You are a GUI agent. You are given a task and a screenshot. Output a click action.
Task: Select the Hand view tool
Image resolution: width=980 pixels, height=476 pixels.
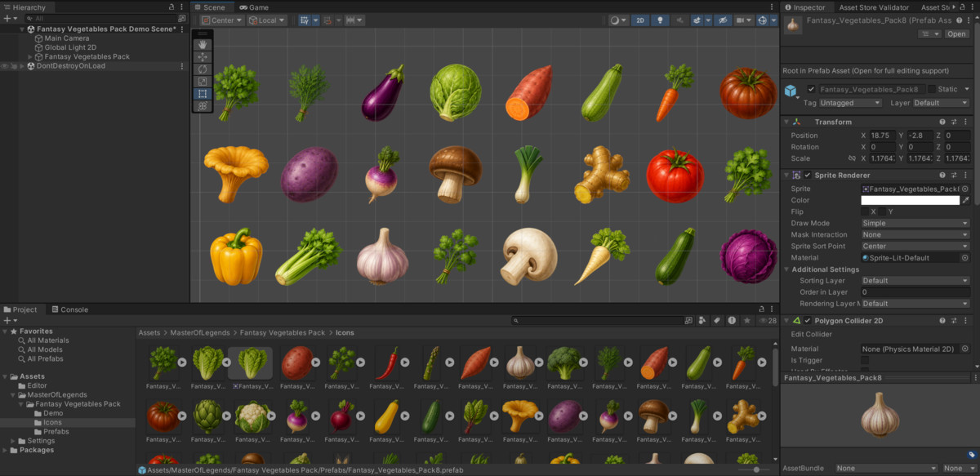pos(203,45)
